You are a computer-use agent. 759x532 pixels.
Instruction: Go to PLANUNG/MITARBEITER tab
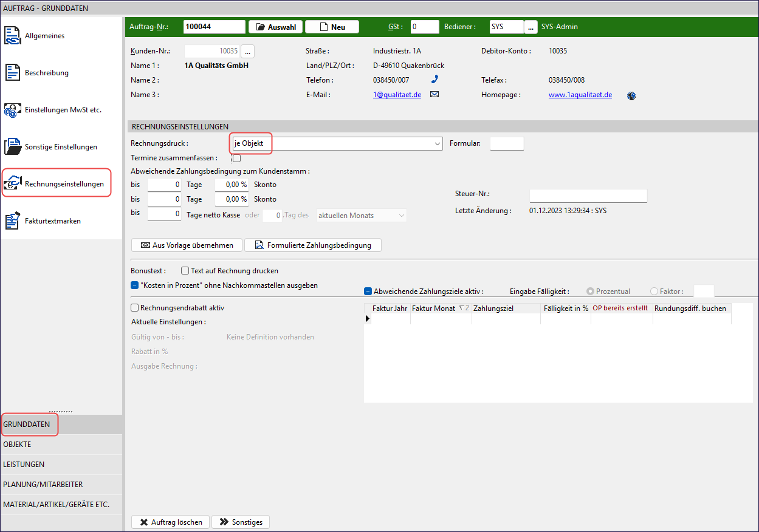pyautogui.click(x=61, y=485)
